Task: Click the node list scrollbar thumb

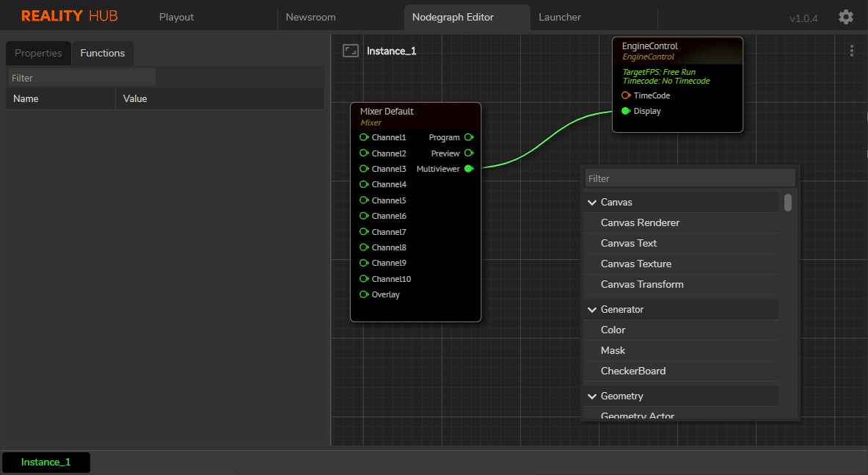Action: [x=788, y=202]
